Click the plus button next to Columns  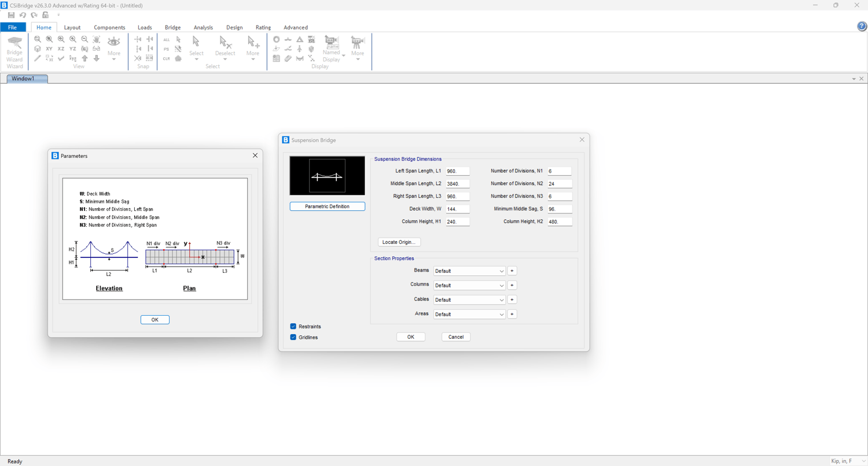(512, 285)
